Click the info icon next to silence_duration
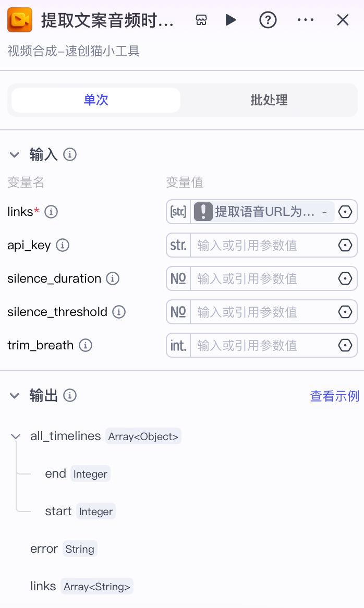The height and width of the screenshot is (608, 364). point(112,278)
